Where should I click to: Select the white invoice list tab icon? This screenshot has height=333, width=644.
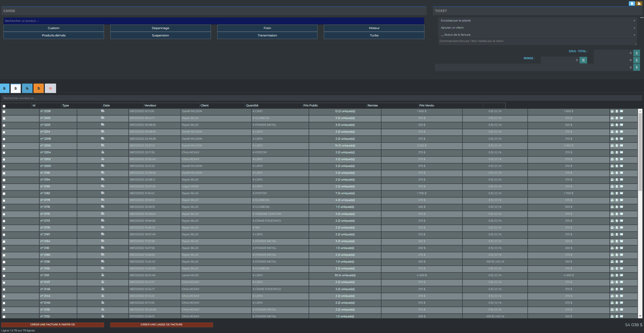[x=16, y=88]
